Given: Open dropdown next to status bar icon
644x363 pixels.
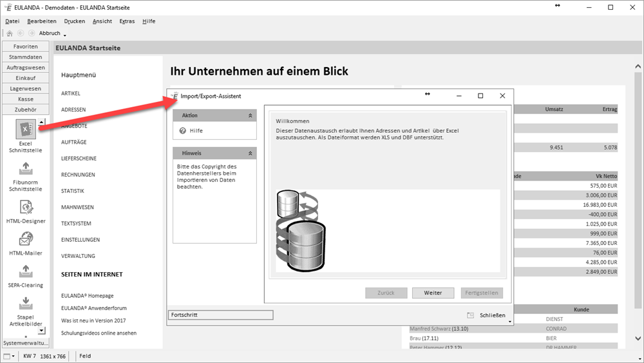Looking at the screenshot, I should pyautogui.click(x=14, y=357).
